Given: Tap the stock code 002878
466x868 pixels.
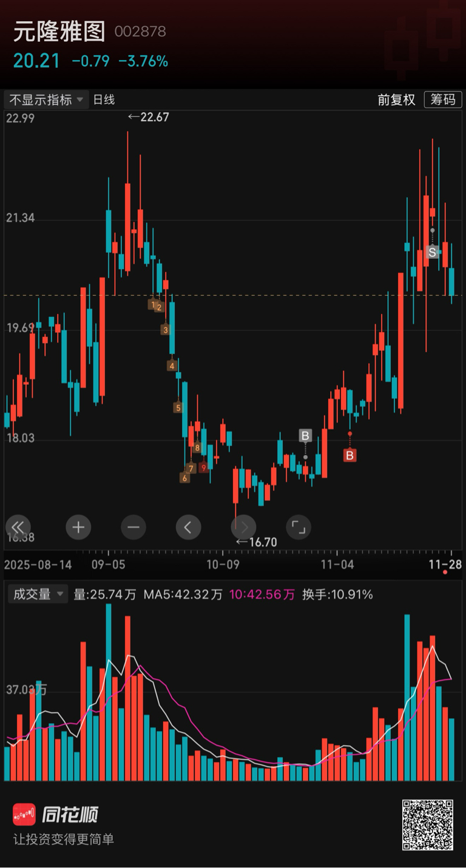Looking at the screenshot, I should (140, 32).
